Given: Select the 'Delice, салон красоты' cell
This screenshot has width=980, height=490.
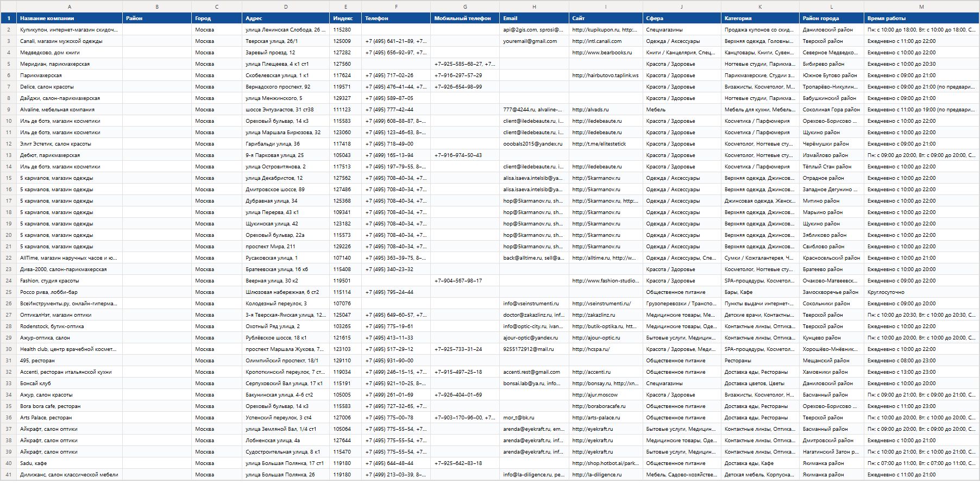Looking at the screenshot, I should [x=70, y=87].
